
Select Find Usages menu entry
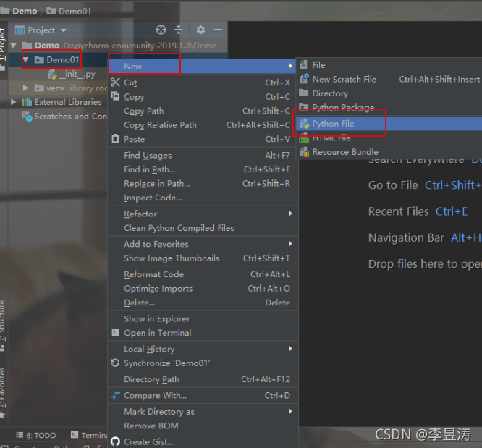click(x=203, y=156)
